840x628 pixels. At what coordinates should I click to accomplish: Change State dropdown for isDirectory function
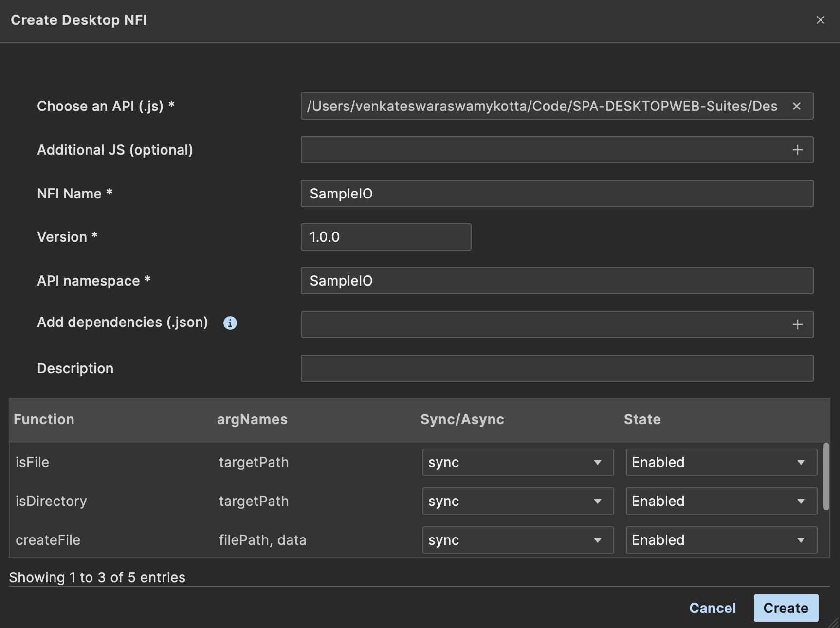[721, 501]
